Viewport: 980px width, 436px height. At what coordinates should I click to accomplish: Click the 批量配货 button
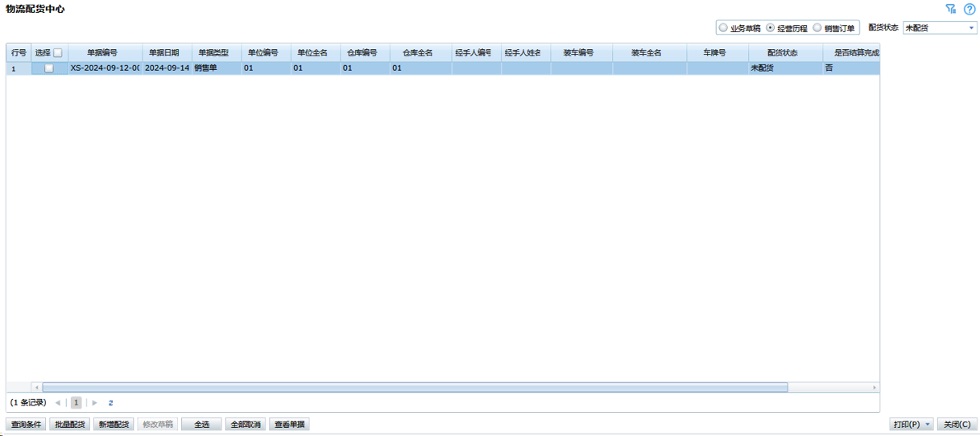click(69, 424)
